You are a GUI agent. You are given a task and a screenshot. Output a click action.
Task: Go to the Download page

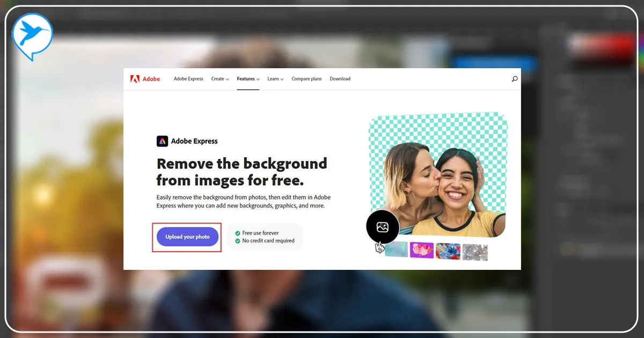click(340, 79)
